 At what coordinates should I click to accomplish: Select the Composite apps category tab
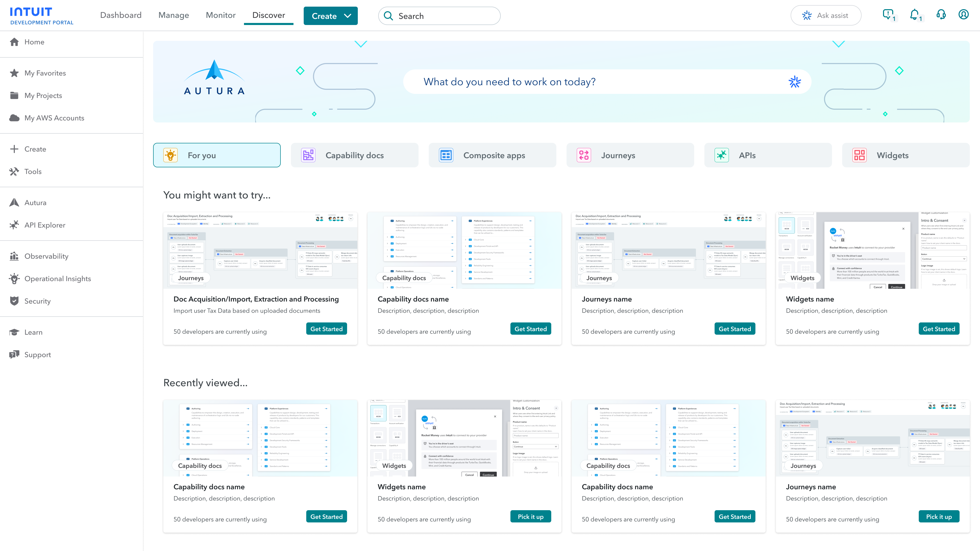point(492,155)
